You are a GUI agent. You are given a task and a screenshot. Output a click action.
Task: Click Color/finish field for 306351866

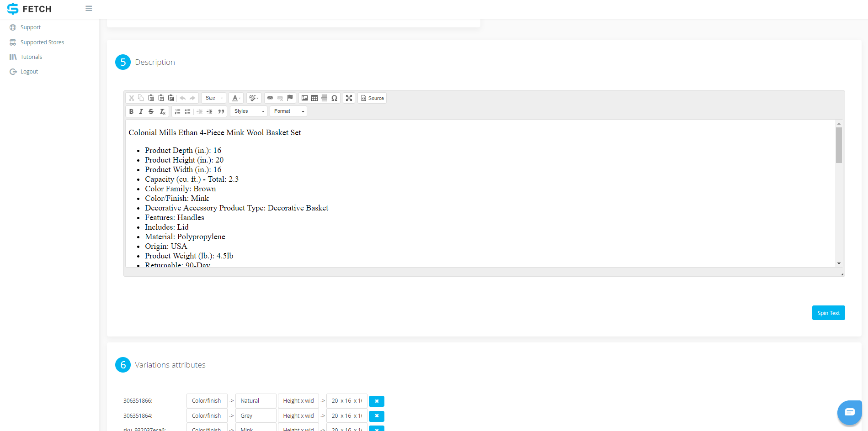pos(207,401)
